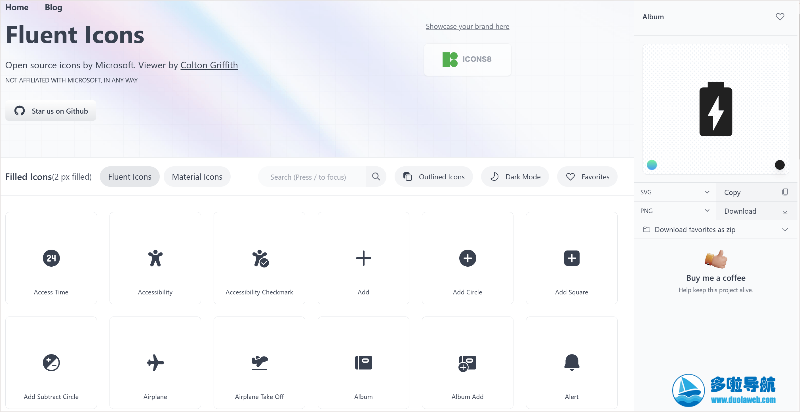Expand Download favorites as zip
800x412 pixels.
tap(716, 229)
